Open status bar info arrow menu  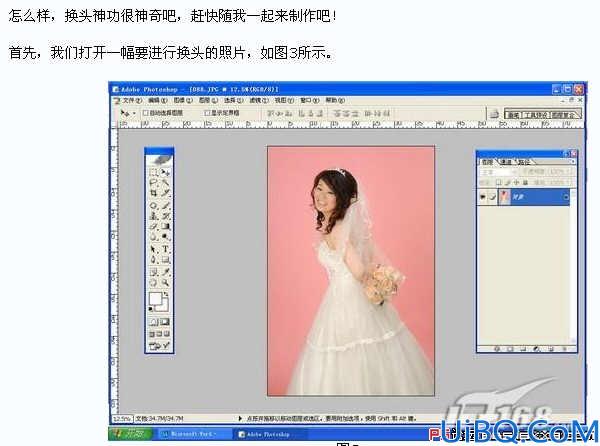(240, 418)
